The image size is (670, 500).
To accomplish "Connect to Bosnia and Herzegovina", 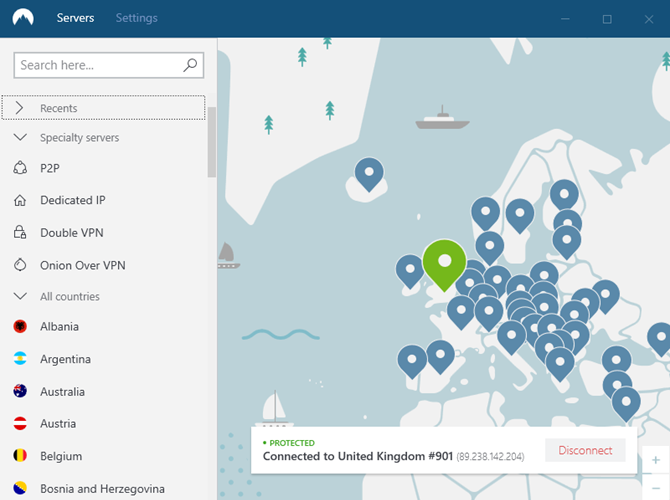I will click(x=104, y=488).
